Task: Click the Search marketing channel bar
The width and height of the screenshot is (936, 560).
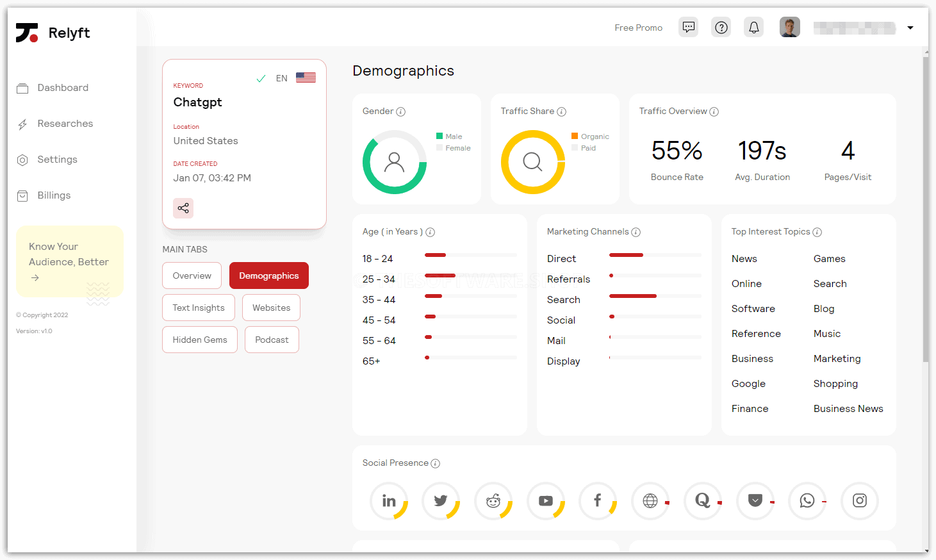Action: point(655,296)
